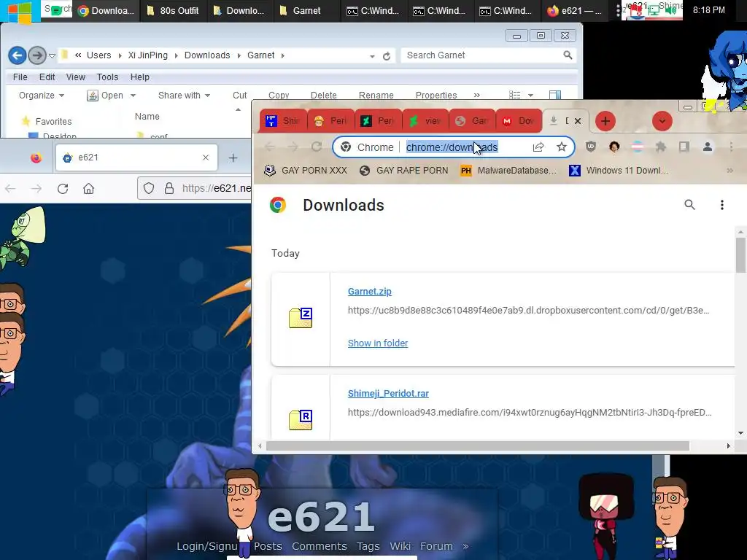Open the Organize dropdown in Explorer
Viewport: 747px width, 560px height.
42,96
